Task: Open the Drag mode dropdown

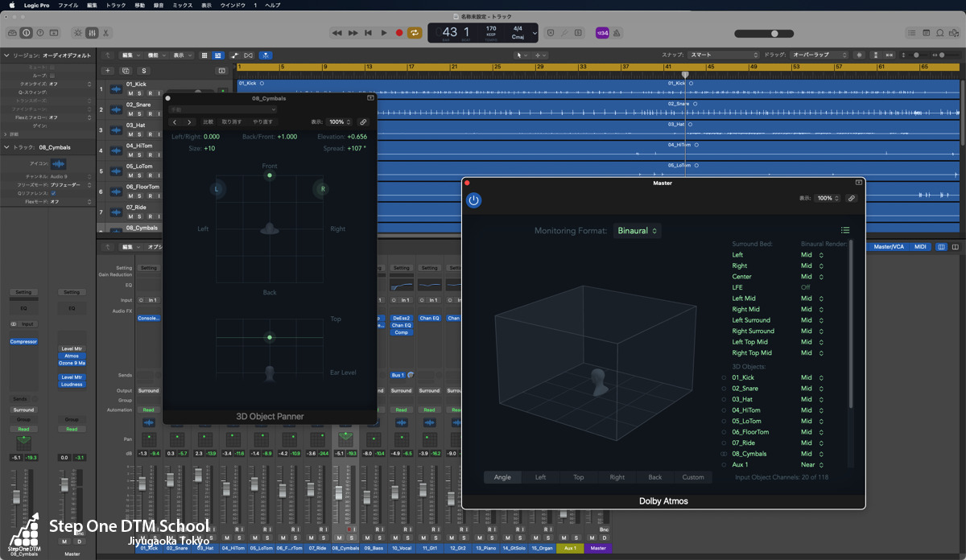Action: coord(819,56)
